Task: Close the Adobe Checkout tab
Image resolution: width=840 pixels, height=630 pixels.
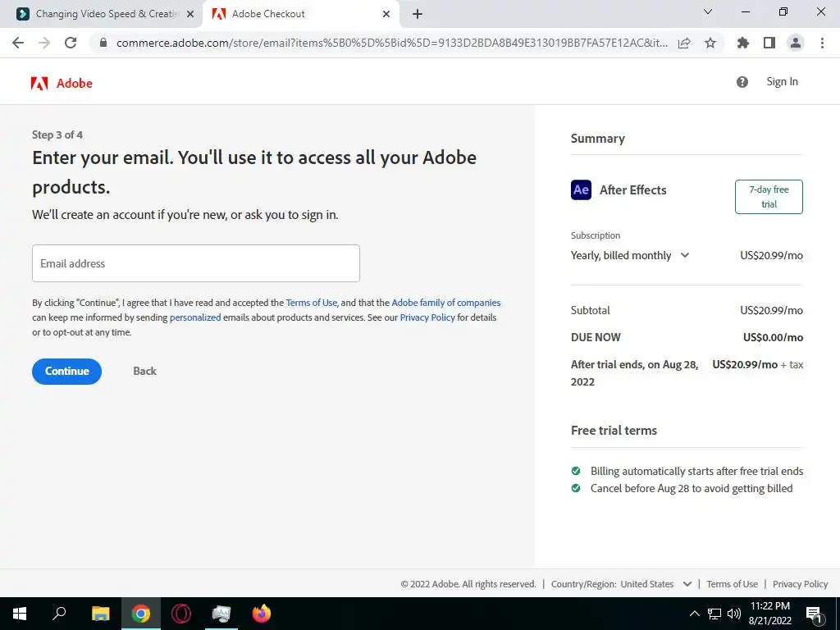Action: pos(386,14)
